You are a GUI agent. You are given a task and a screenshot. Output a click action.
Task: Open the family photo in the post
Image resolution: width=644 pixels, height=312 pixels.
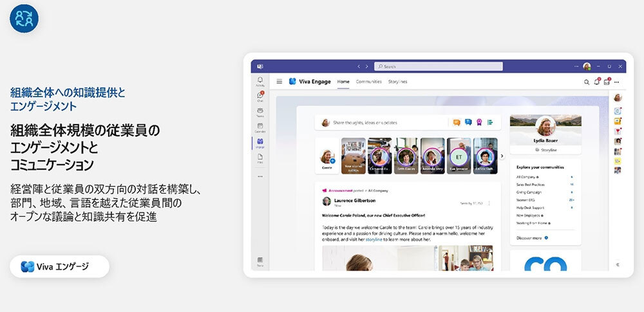coord(466,258)
